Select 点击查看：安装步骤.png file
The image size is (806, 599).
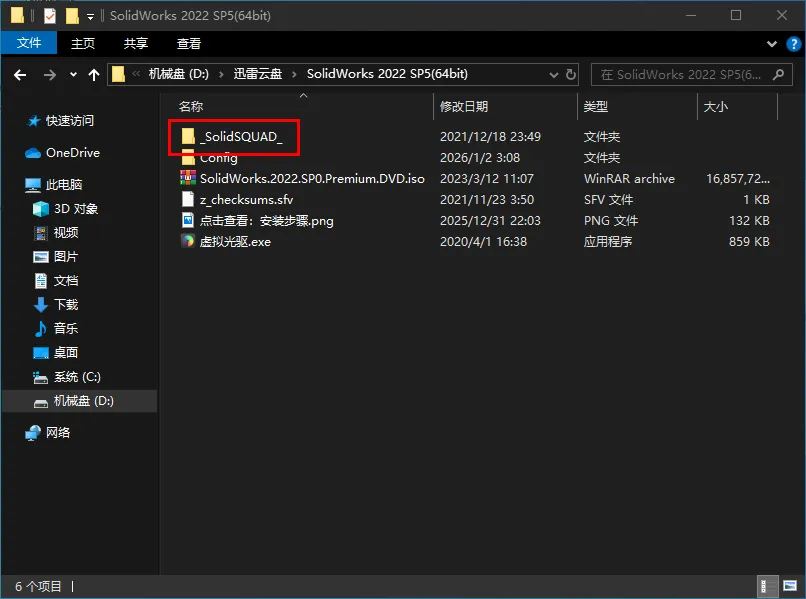click(x=266, y=221)
